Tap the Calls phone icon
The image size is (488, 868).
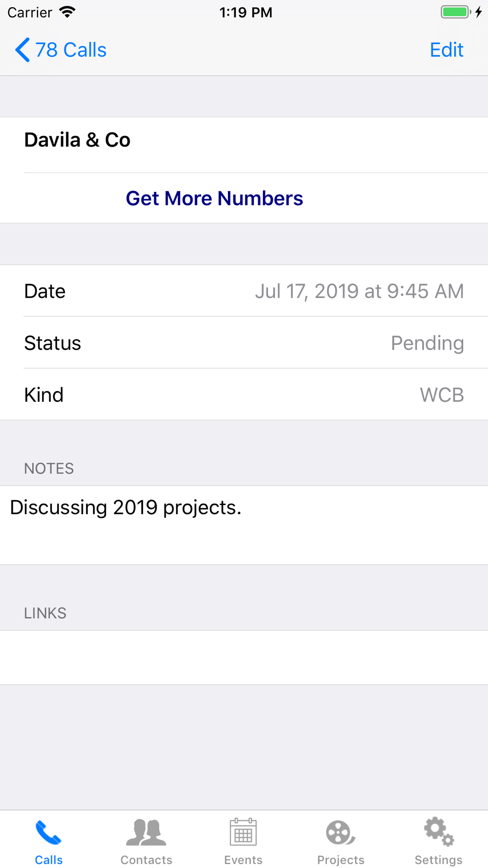tap(48, 832)
